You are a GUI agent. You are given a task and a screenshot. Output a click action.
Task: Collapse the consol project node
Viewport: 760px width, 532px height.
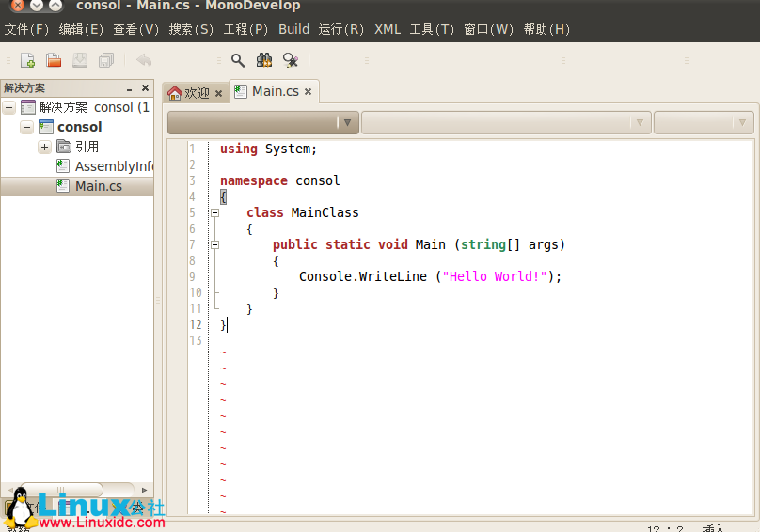tap(26, 127)
